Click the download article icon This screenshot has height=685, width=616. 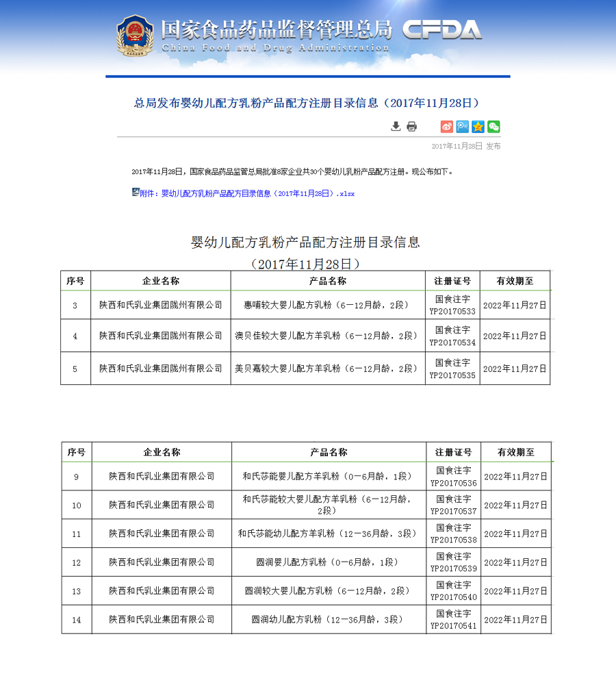pos(396,127)
